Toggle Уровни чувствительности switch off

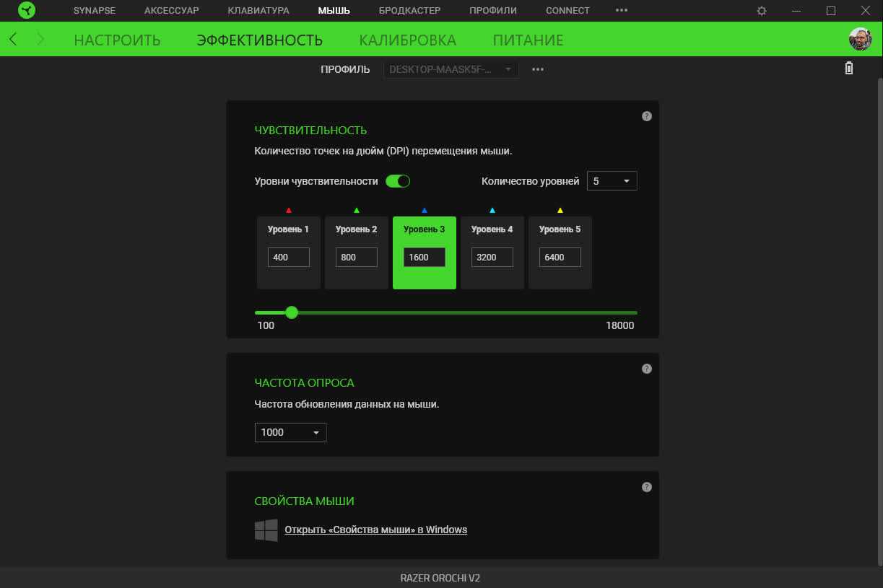[398, 181]
